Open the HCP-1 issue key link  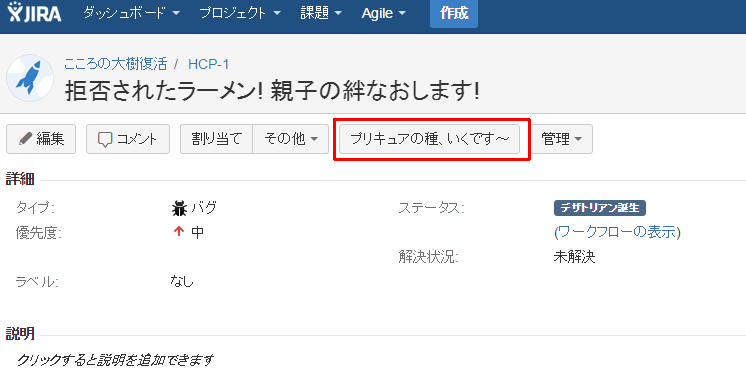(208, 64)
